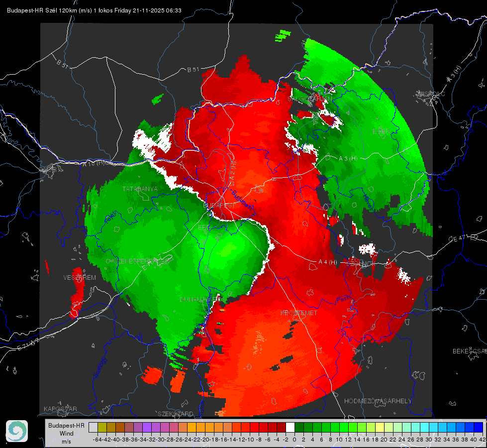Click the '42' value on the legend scale
The image size is (487, 448).
coord(483,440)
